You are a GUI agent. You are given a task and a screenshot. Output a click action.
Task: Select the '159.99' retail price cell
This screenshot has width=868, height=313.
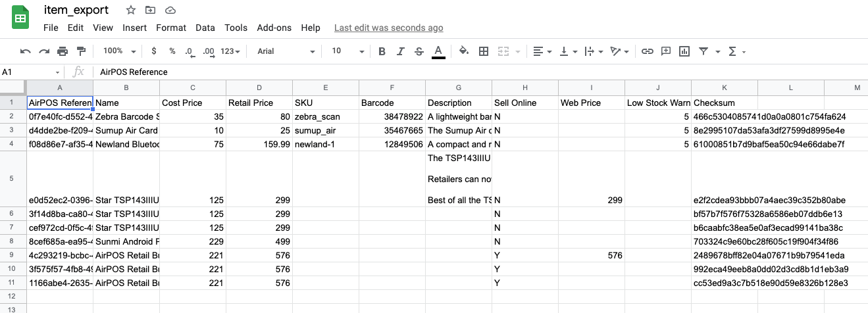click(x=259, y=144)
